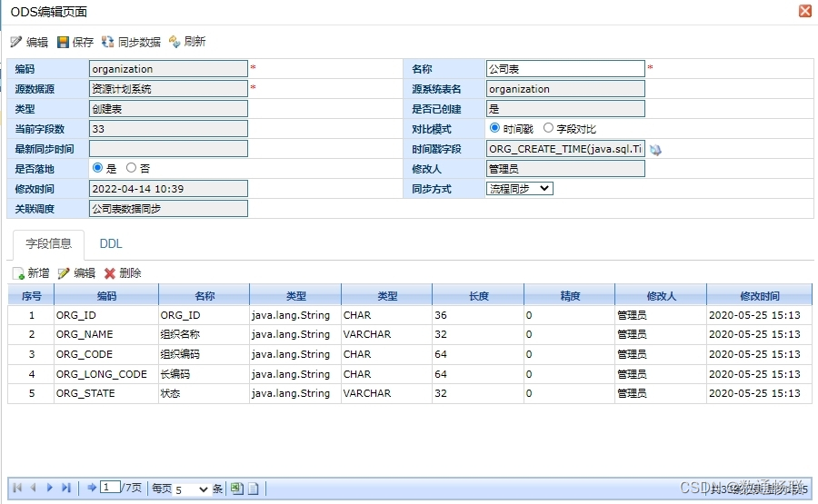818x504 pixels.
Task: Add a new field with 新增 icon
Action: [x=18, y=273]
